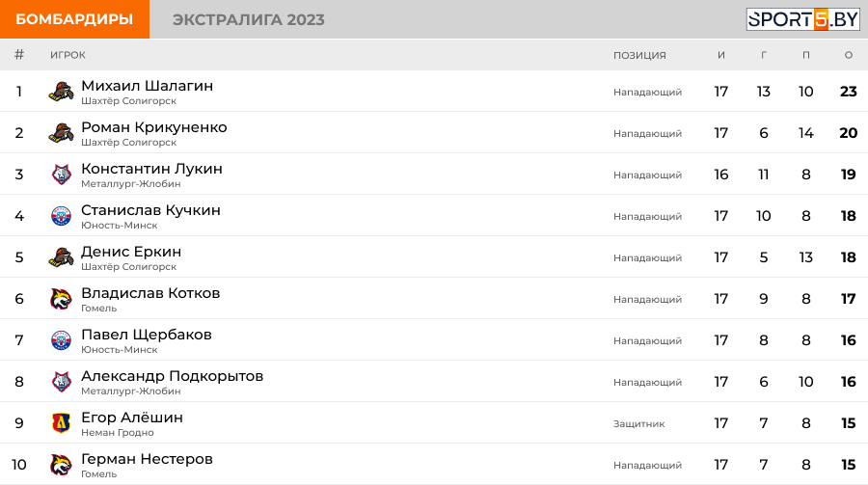Click Шалагин's points total 23
868x485 pixels.
(849, 92)
